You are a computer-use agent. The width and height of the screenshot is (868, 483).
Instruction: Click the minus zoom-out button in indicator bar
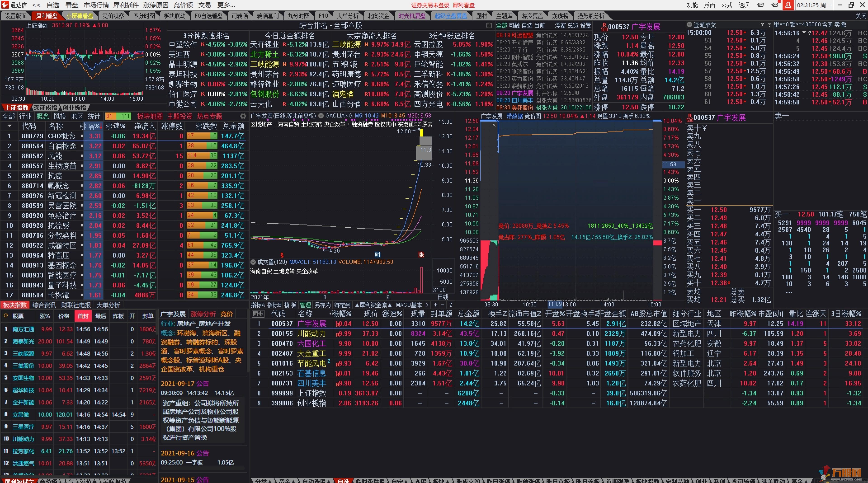(443, 305)
